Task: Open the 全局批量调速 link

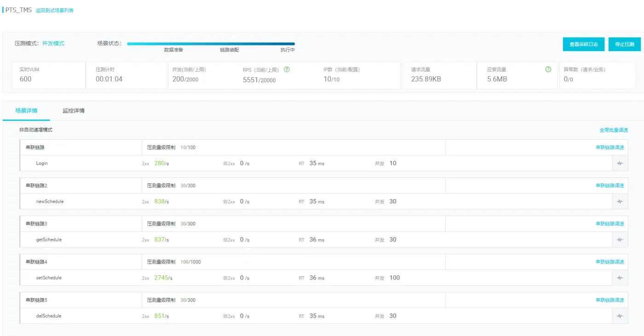Action: pos(613,130)
